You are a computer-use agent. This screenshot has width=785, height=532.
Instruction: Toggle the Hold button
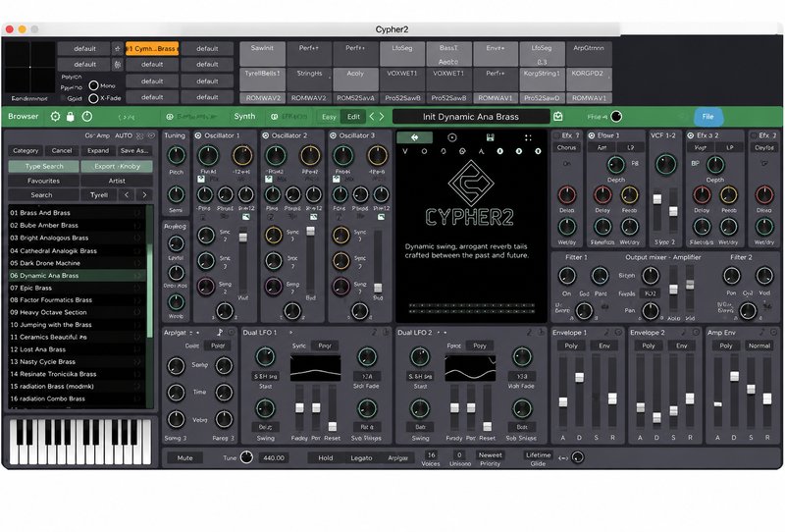coord(326,457)
